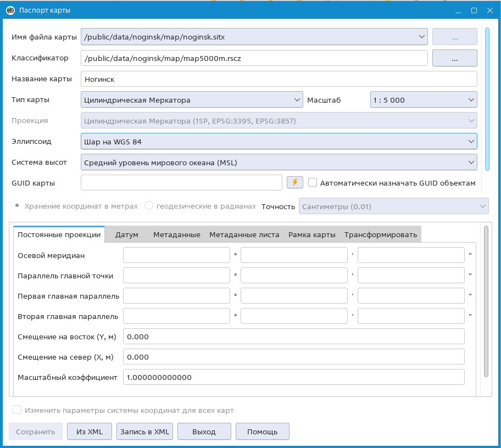The height and width of the screenshot is (448, 501).
Task: Select геодезические в радианах radio option
Action: (x=149, y=206)
